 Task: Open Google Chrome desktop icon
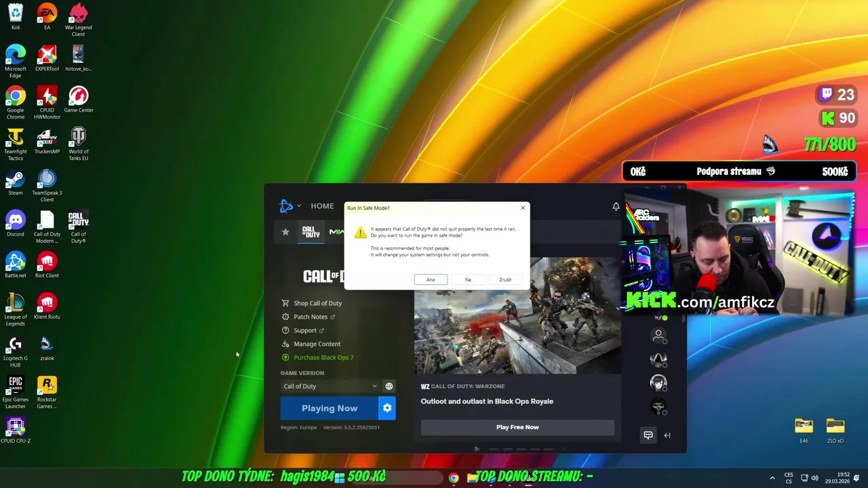(16, 103)
